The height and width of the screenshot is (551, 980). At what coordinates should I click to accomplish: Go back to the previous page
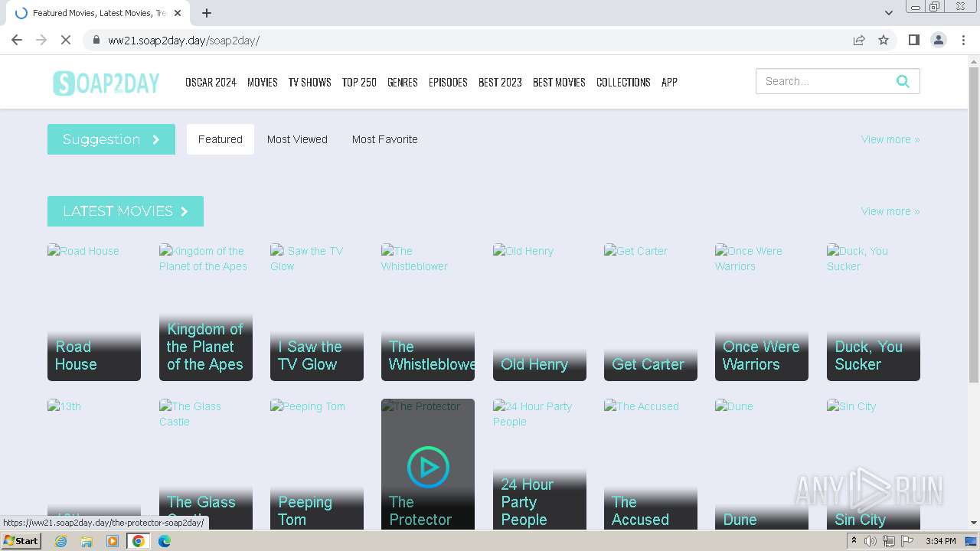17,40
